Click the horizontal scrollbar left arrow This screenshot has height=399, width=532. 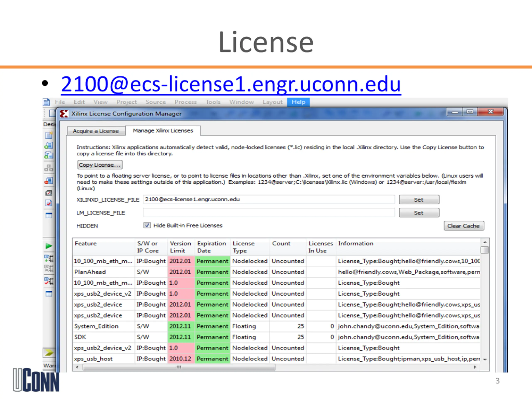click(77, 367)
